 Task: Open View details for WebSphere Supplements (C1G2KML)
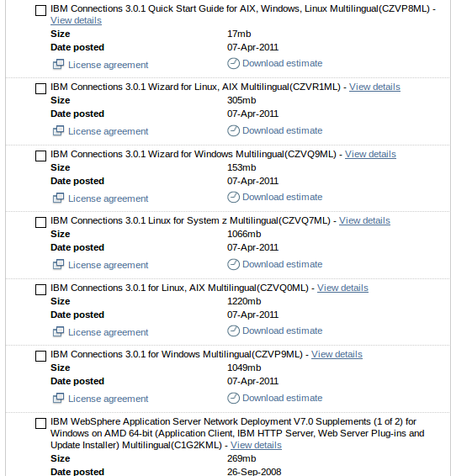pos(256,445)
